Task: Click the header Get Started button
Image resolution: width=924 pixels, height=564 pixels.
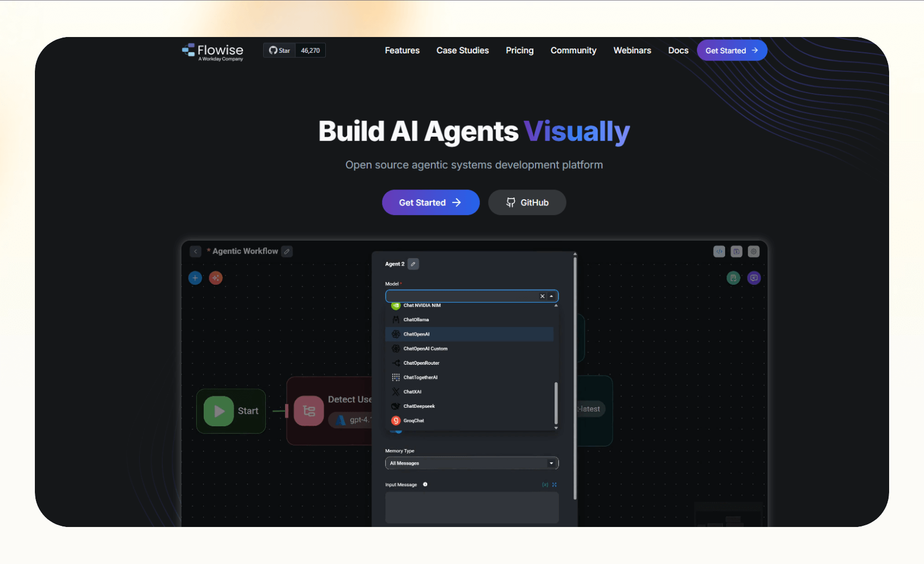Action: point(732,50)
